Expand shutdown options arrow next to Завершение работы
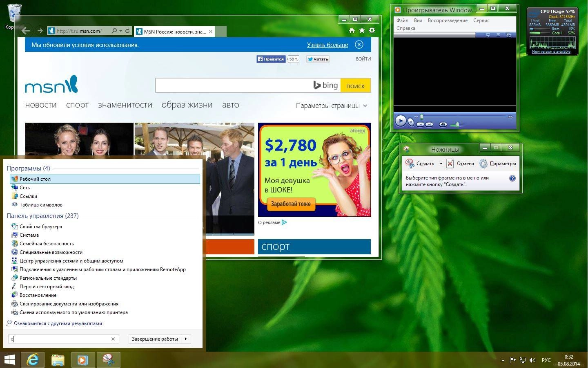This screenshot has height=368, width=588. coord(186,339)
